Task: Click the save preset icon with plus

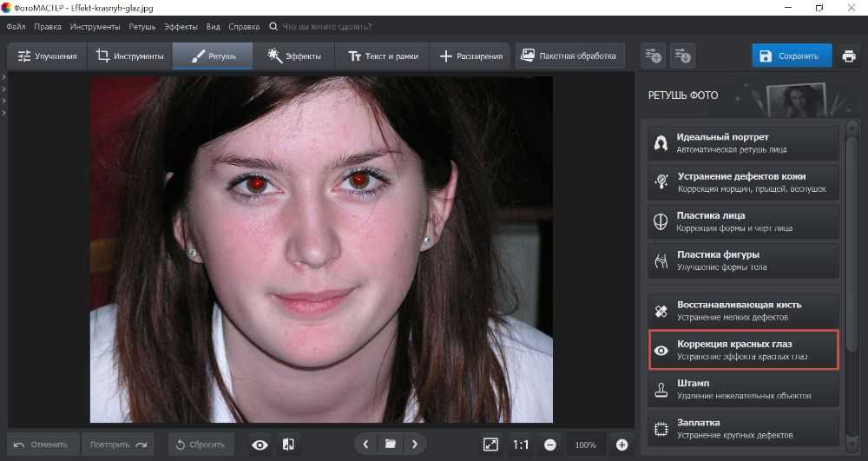Action: pyautogui.click(x=653, y=56)
